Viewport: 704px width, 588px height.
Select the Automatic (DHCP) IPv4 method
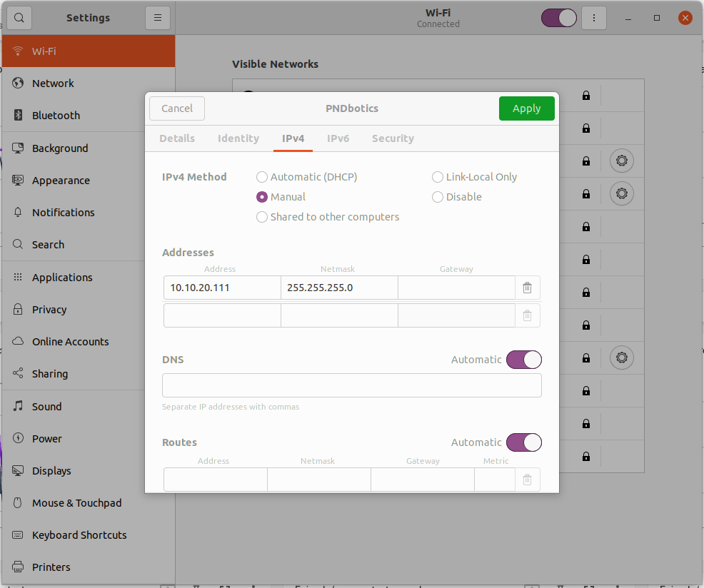(x=262, y=176)
